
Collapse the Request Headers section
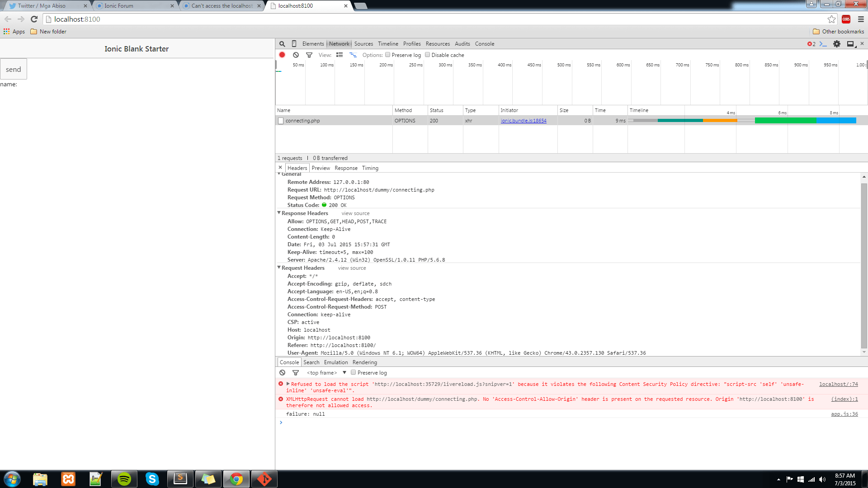pyautogui.click(x=279, y=267)
